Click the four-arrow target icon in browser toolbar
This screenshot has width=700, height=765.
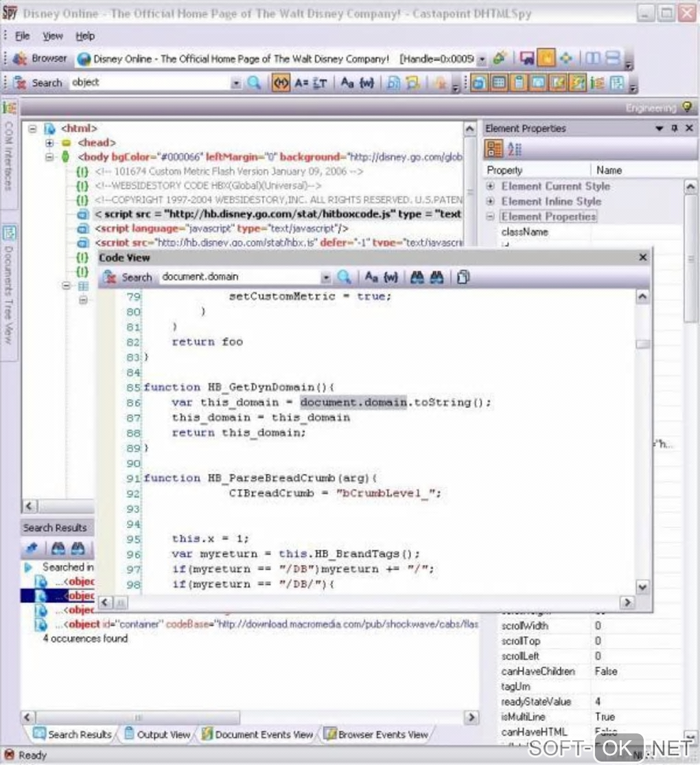point(566,58)
